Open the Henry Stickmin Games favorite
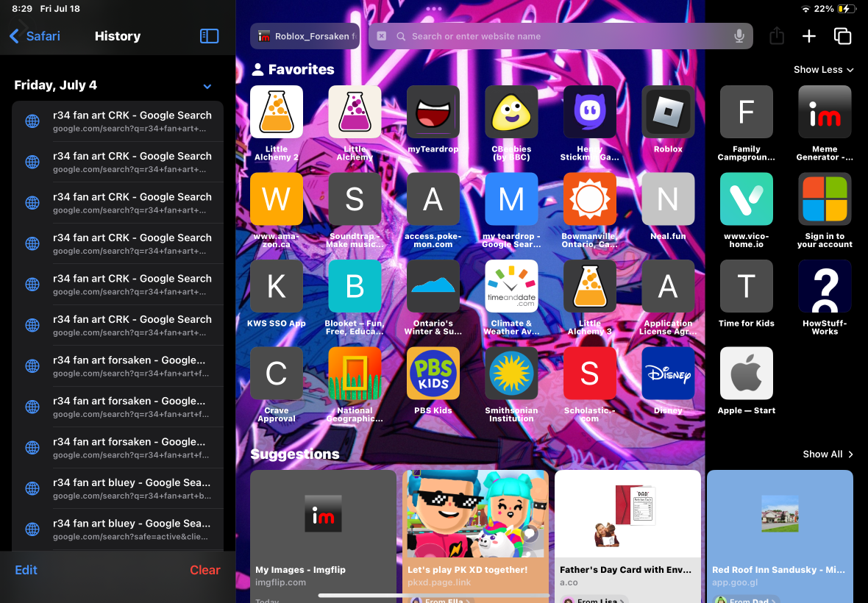This screenshot has height=603, width=868. [x=589, y=112]
